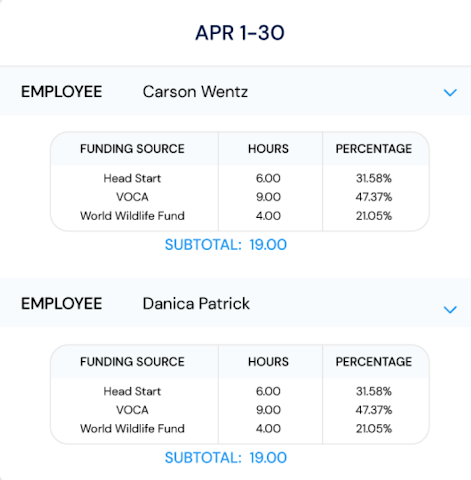Click 47.37% in Danica Patrick table
This screenshot has height=480, width=471.
[x=374, y=410]
